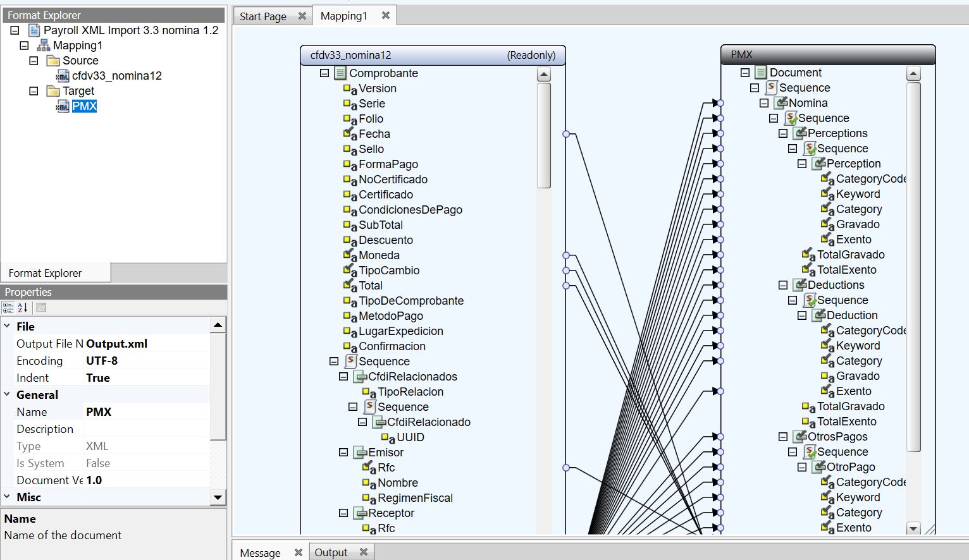This screenshot has width=969, height=560.
Task: Click the Alphabetical sort icon in Properties
Action: click(23, 308)
